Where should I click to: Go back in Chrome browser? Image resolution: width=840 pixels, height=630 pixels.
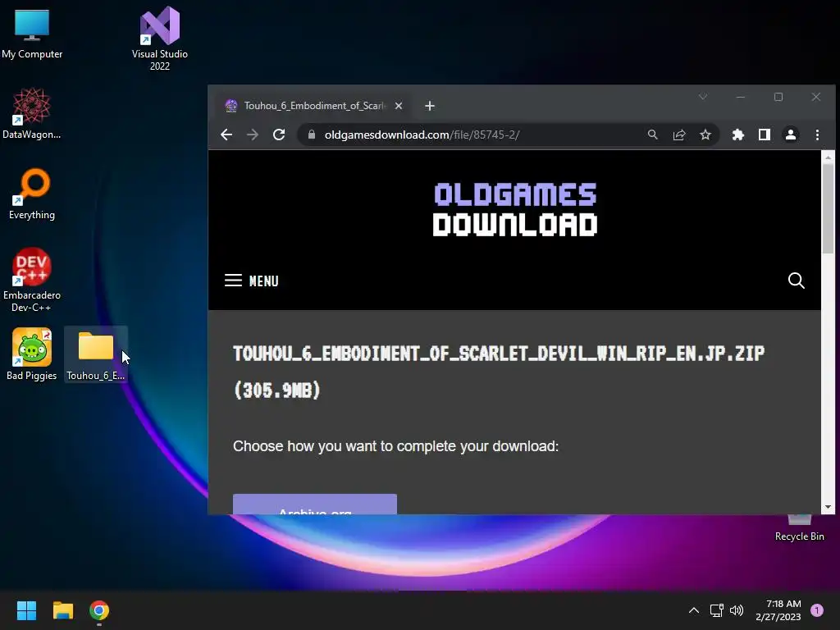point(226,135)
